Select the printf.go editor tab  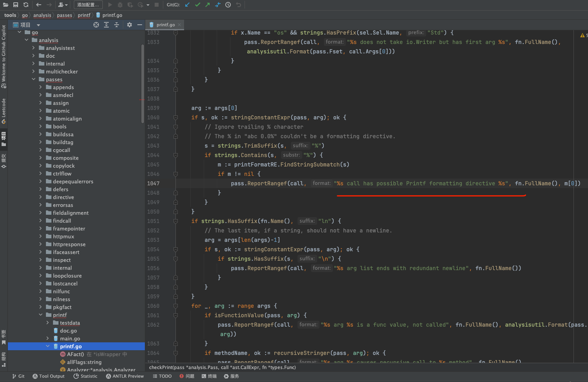click(x=165, y=25)
